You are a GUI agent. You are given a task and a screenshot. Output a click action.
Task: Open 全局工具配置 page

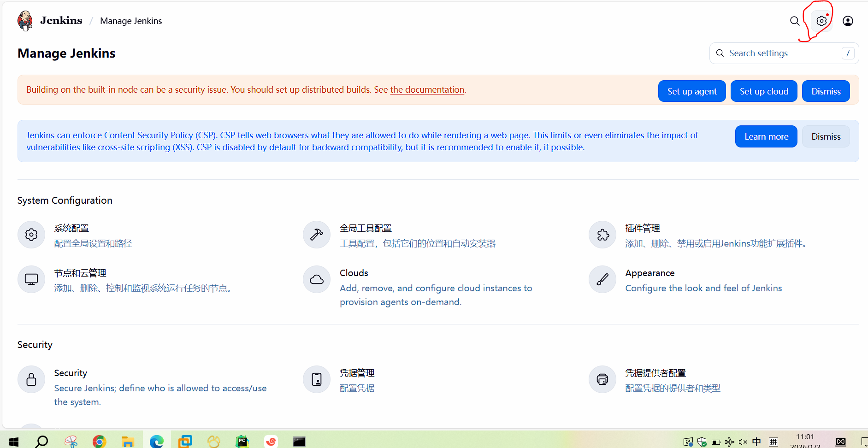pos(366,228)
